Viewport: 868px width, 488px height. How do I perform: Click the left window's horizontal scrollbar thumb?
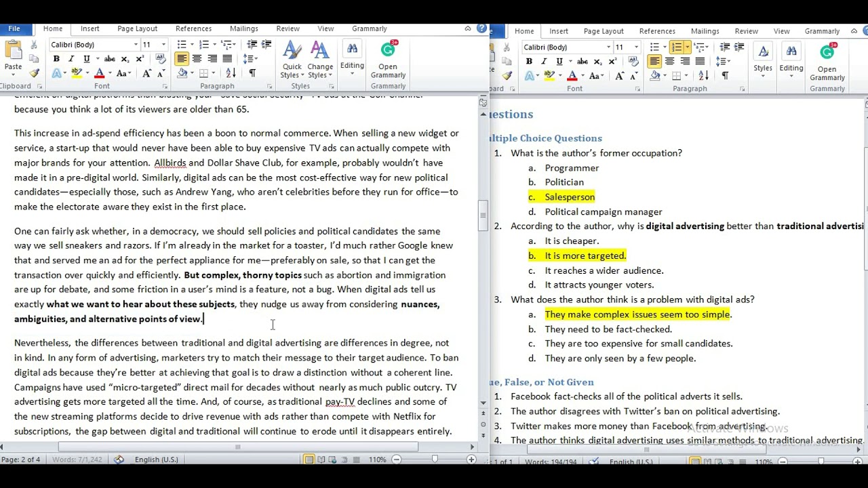pos(237,447)
